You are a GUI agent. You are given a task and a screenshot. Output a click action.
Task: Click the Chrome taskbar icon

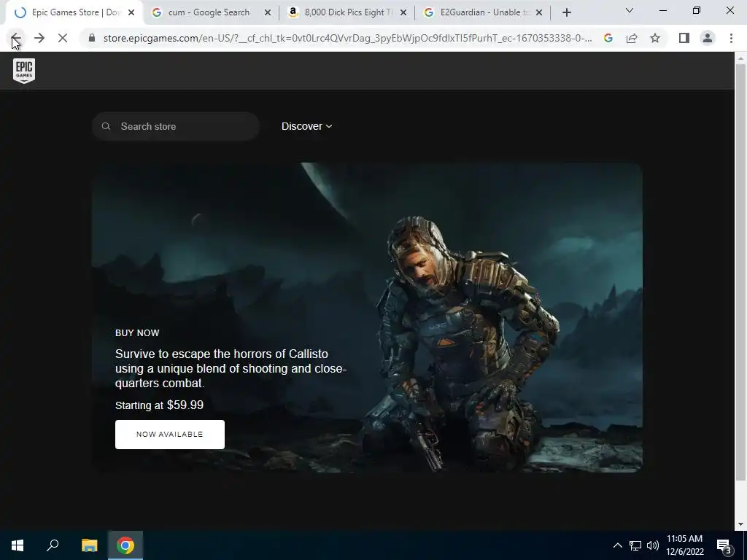125,545
